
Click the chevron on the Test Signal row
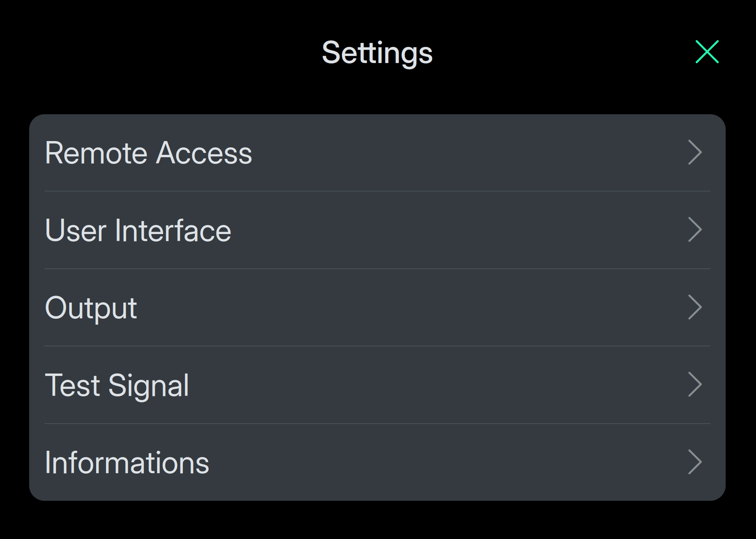tap(695, 385)
